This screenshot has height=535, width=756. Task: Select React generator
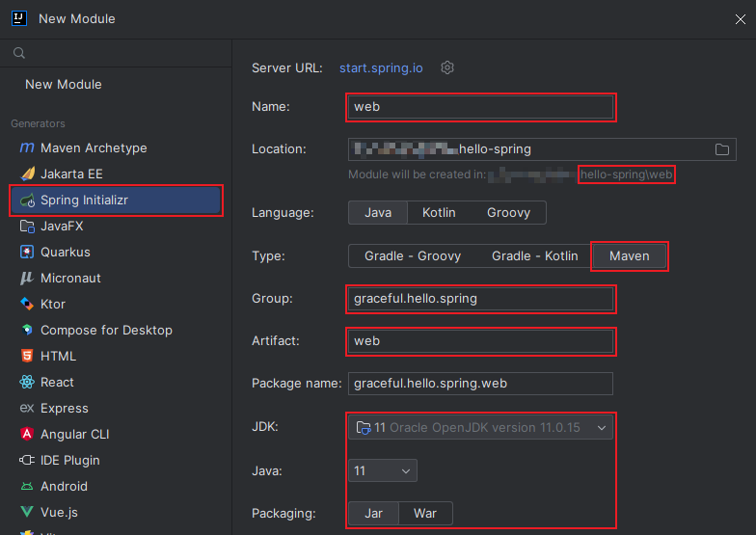(116, 382)
